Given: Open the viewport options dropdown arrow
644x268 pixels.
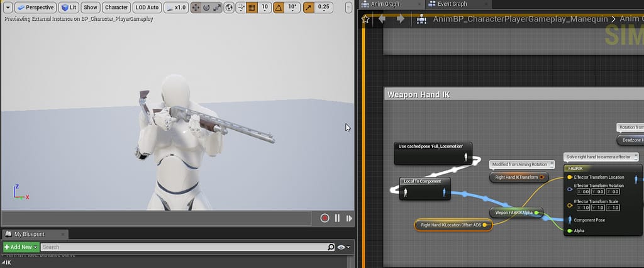Looking at the screenshot, I should [8, 8].
